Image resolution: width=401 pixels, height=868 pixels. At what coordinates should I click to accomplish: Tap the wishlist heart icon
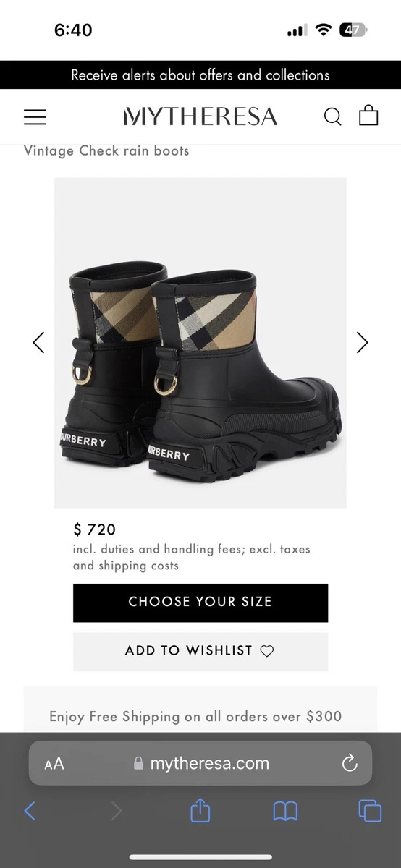pos(267,651)
